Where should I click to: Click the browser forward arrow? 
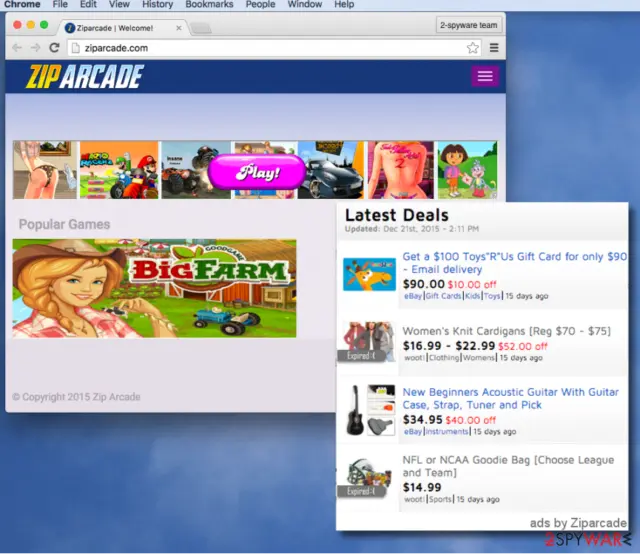(x=36, y=48)
